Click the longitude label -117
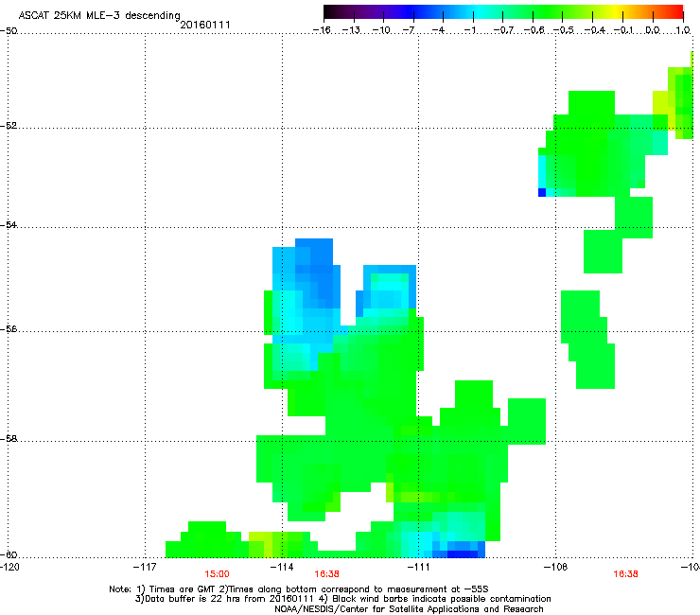 pyautogui.click(x=145, y=567)
